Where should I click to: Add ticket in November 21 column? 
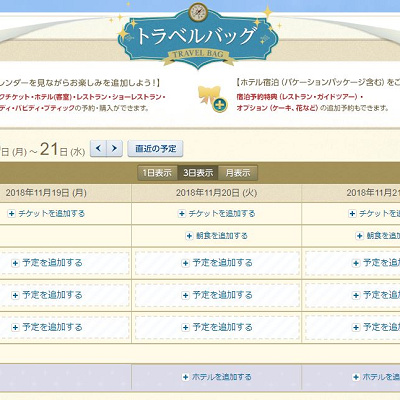coord(374,213)
